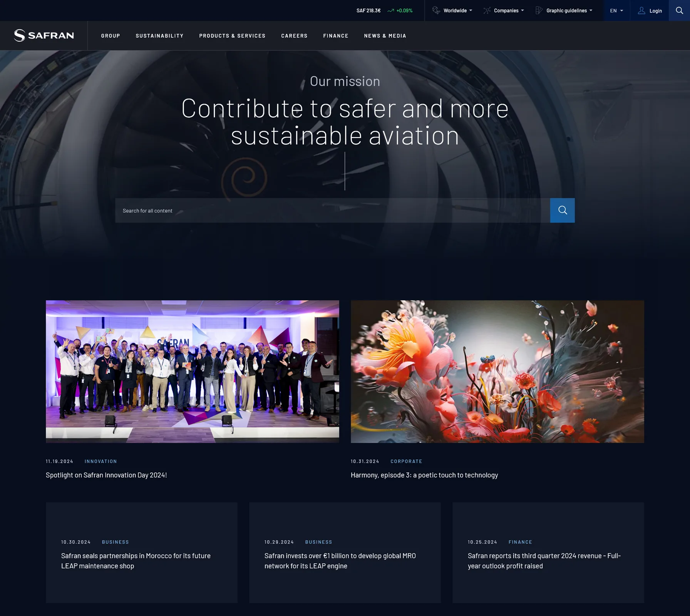The width and height of the screenshot is (690, 616).
Task: Click the Business tag dated 10.30.2024
Action: point(115,542)
